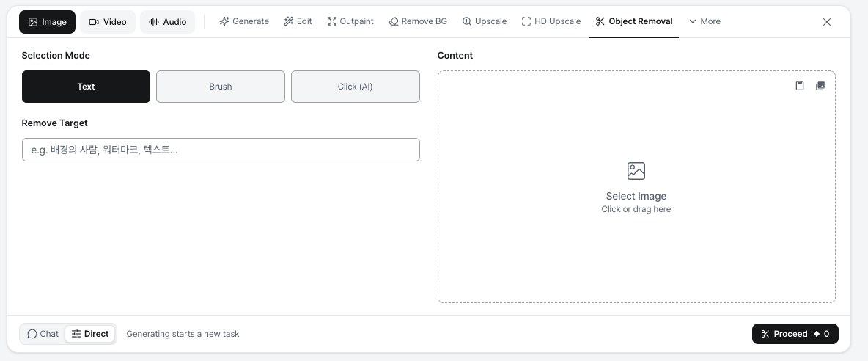Open the Remove BG tab
Image resolution: width=868 pixels, height=361 pixels.
[418, 21]
